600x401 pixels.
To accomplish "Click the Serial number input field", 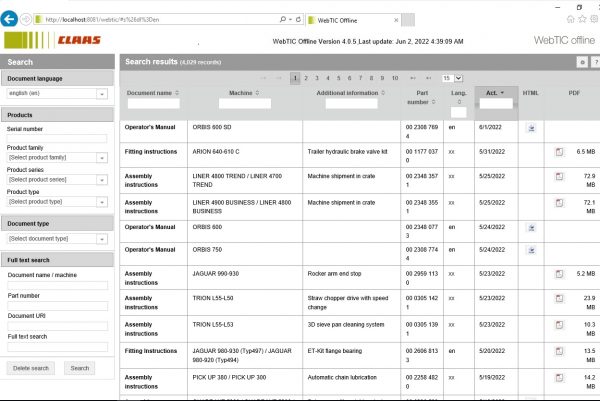I will coord(57,139).
